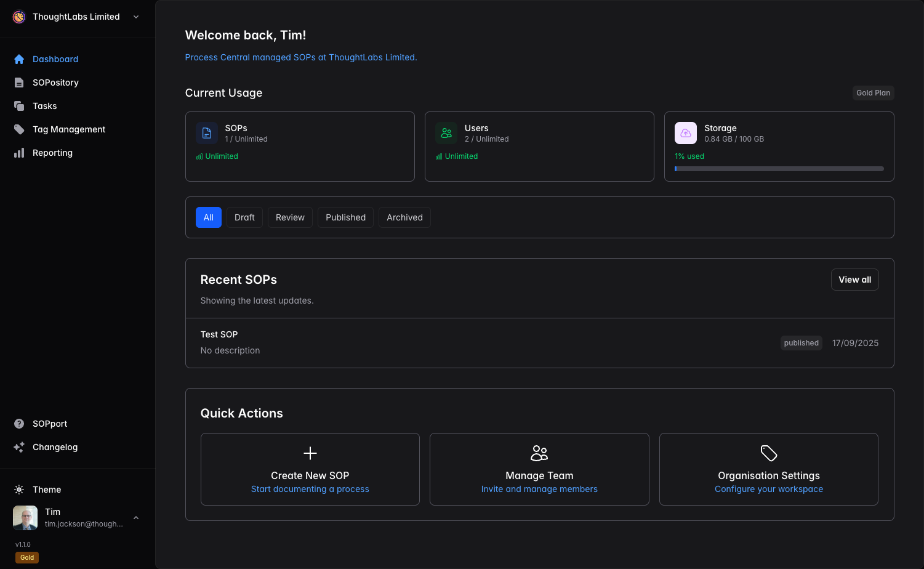
Task: Select the Users icon card
Action: tap(446, 132)
